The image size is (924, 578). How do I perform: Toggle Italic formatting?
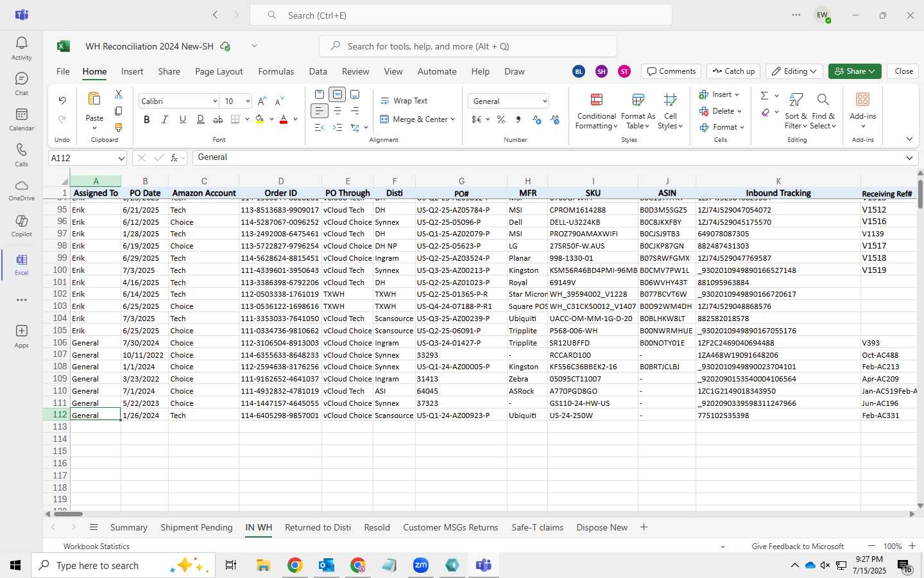[165, 119]
